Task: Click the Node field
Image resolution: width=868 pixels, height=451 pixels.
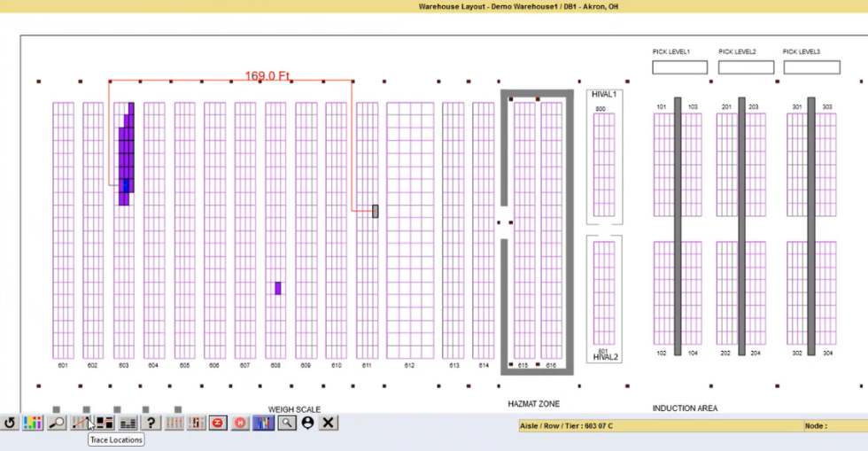Action: (x=836, y=425)
